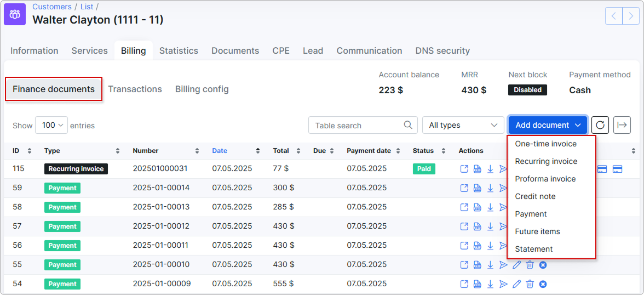Click the export table arrow icon
644x295 pixels.
[x=622, y=125]
